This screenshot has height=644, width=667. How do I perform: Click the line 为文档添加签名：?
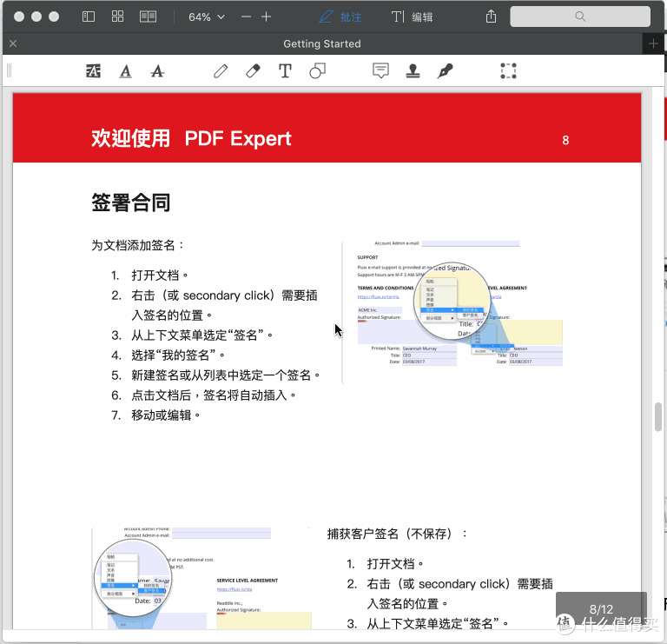[x=138, y=245]
